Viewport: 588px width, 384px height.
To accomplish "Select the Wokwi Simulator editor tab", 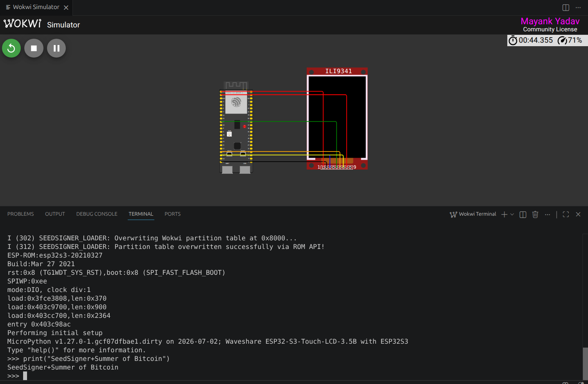I will pyautogui.click(x=36, y=7).
